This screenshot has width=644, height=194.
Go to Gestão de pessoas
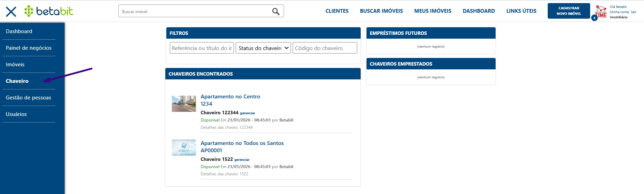(x=28, y=98)
